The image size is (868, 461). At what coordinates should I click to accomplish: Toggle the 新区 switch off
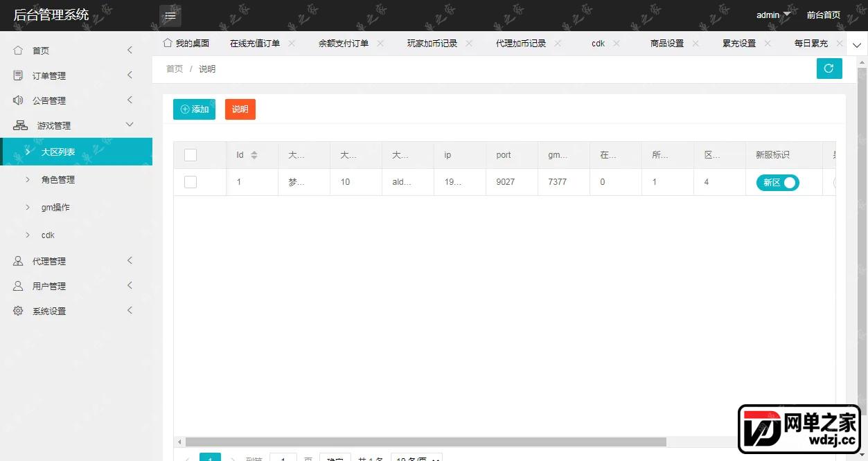click(x=777, y=183)
